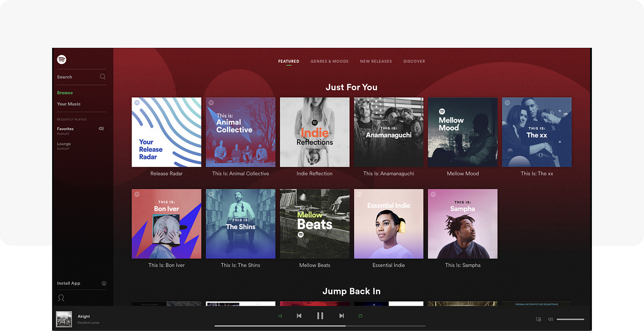This screenshot has height=331, width=644.
Task: Switch to Genres & Moods tab
Action: click(330, 61)
